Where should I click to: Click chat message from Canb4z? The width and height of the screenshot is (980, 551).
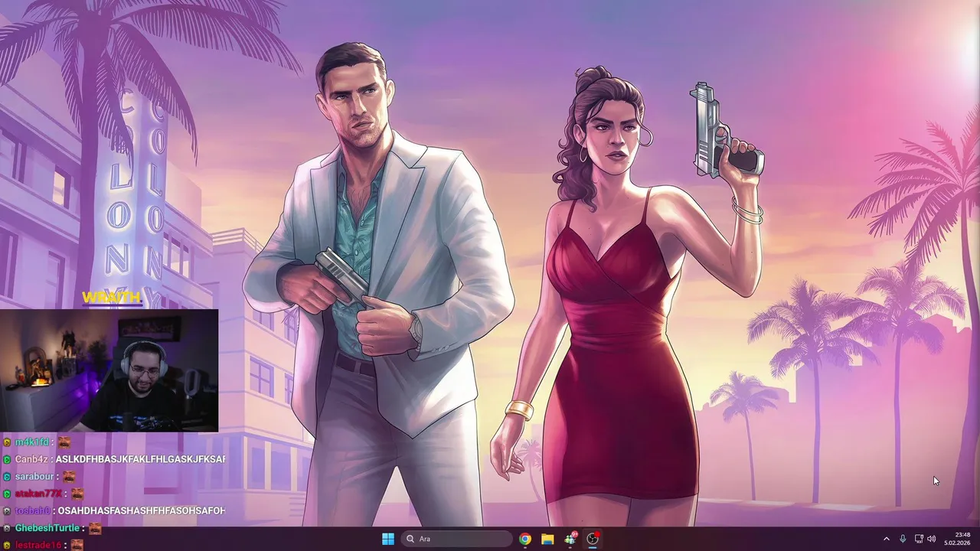(x=140, y=459)
